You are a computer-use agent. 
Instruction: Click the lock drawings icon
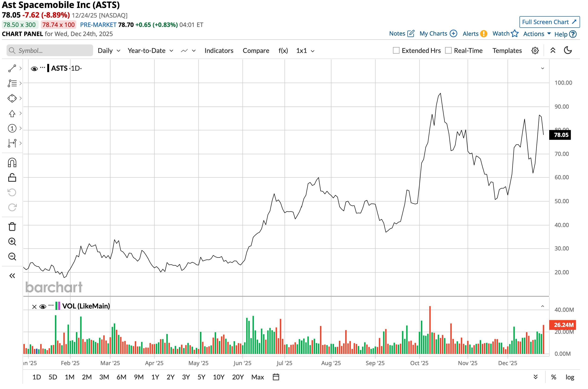pos(12,178)
